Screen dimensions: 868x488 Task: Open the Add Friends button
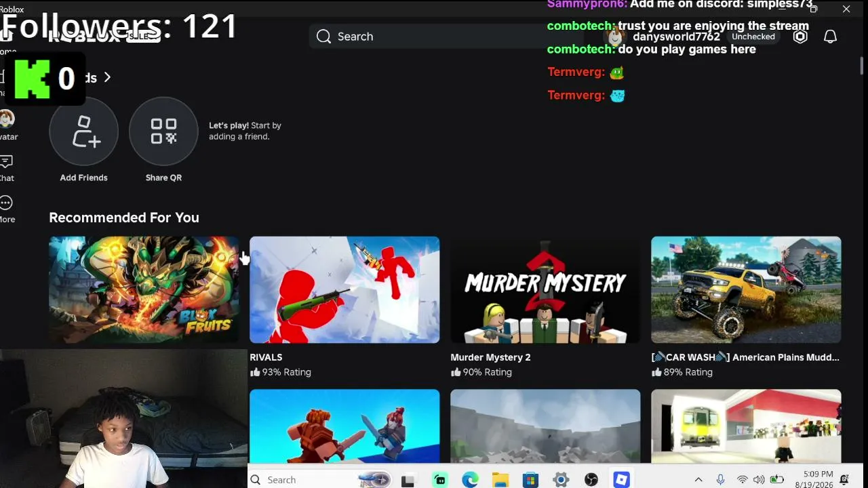tap(84, 131)
